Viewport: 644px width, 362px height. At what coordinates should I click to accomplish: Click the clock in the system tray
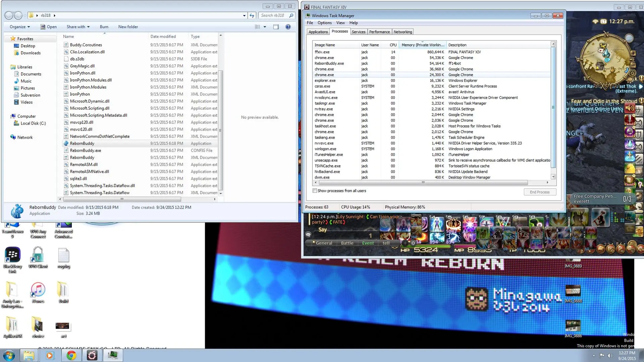[627, 355]
